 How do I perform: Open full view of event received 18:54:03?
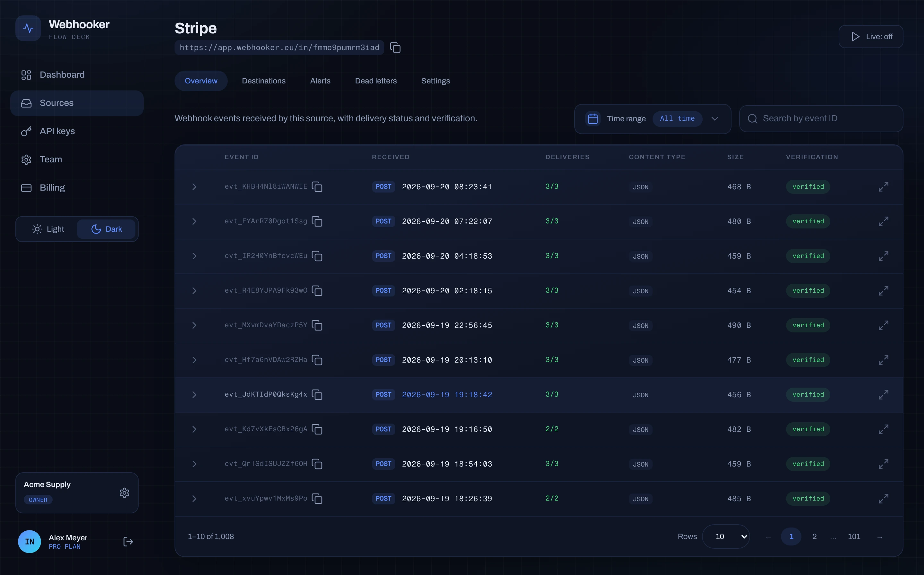[x=883, y=464]
